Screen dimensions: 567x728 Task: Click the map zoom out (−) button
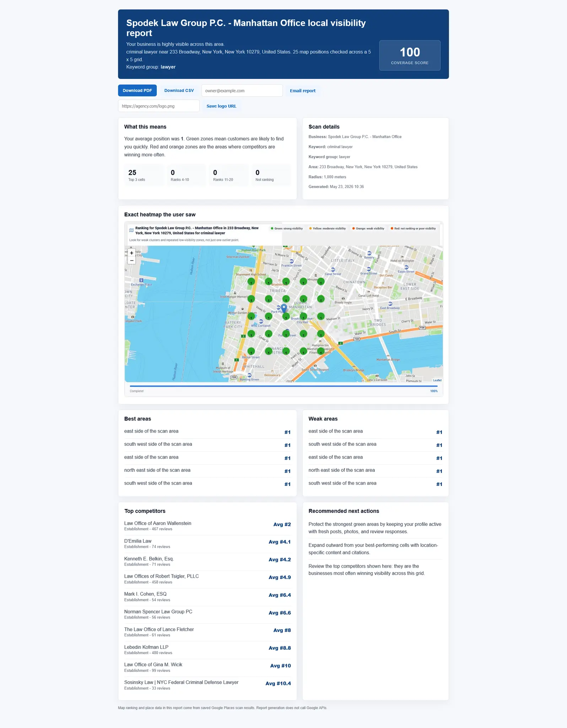coord(131,261)
